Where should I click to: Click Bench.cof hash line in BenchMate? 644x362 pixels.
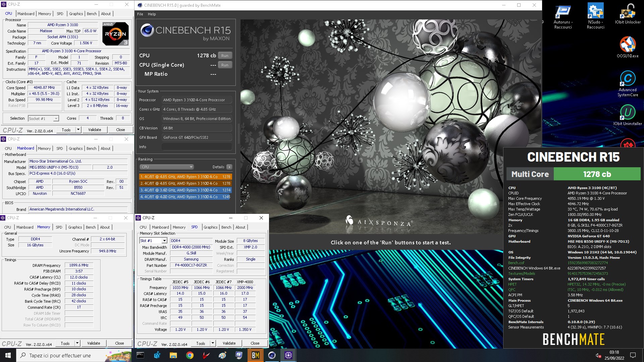tap(558, 263)
